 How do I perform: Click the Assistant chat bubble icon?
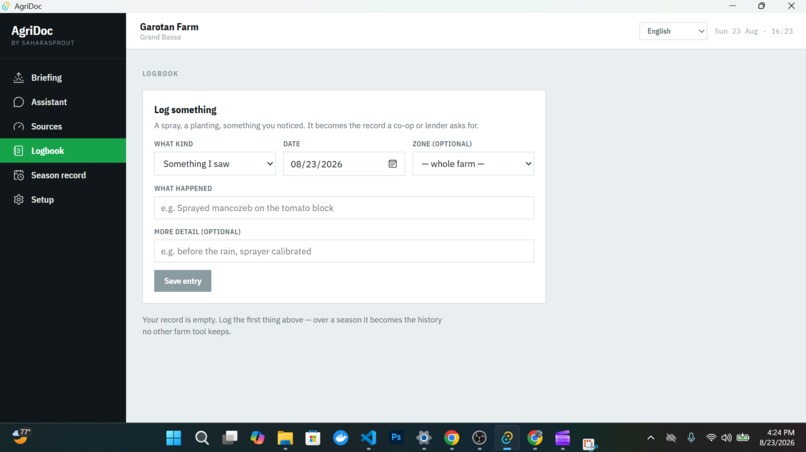tap(19, 102)
